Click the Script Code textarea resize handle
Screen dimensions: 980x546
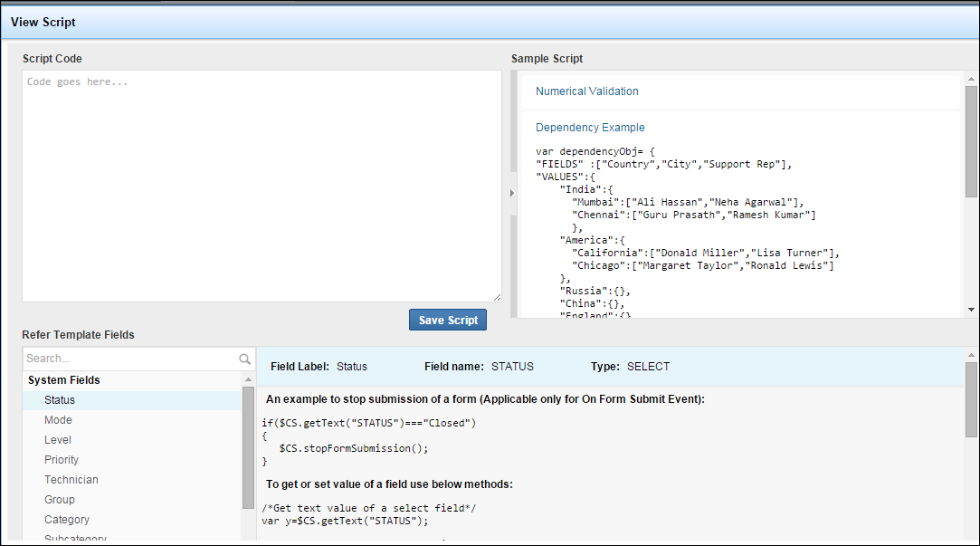click(x=497, y=297)
